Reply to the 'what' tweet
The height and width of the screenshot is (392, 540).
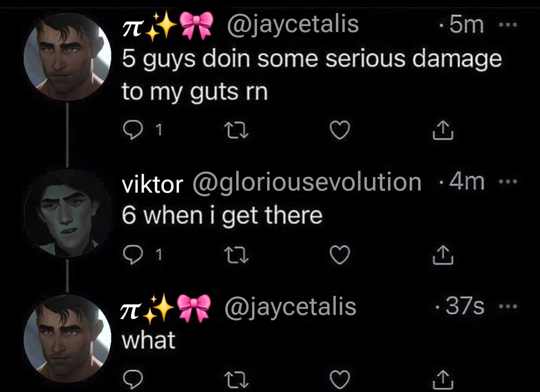tap(134, 379)
